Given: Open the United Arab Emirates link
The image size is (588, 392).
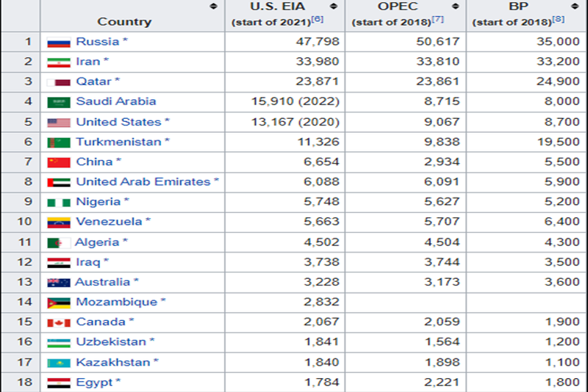Looking at the screenshot, I should point(143,181).
